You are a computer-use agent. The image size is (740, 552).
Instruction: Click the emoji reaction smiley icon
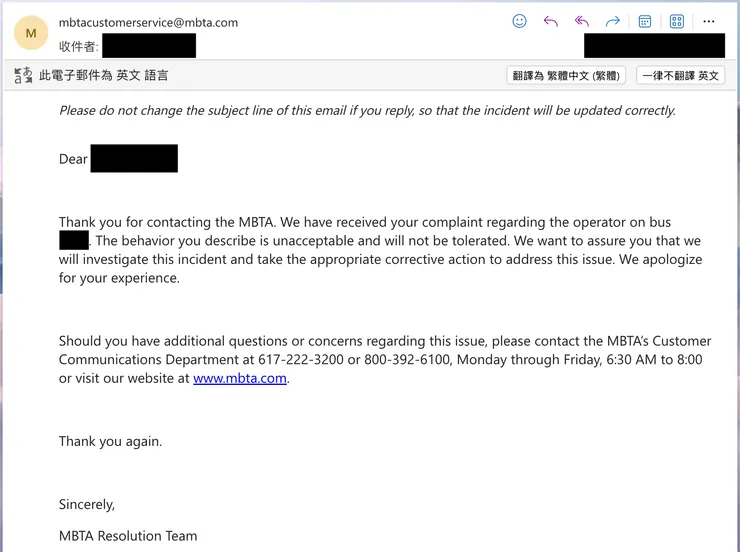[x=519, y=21]
